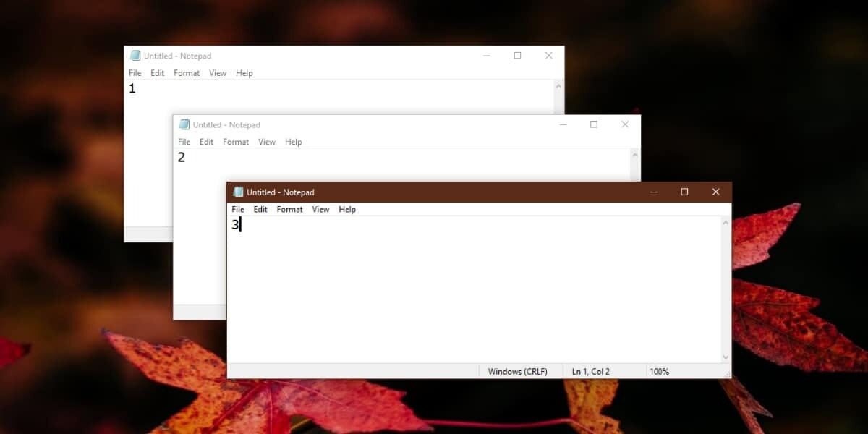
Task: Click the Notepad icon in the middle window title bar
Action: click(x=184, y=124)
